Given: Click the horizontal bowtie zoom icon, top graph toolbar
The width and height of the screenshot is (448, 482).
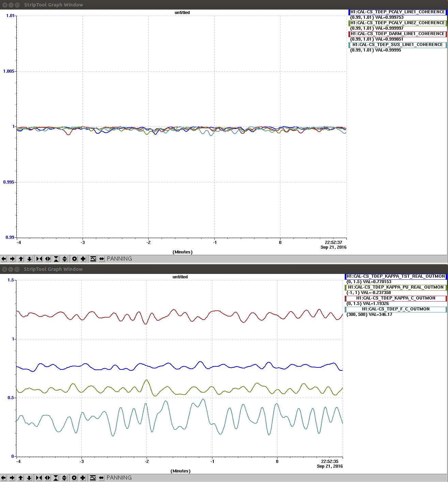Looking at the screenshot, I should click(x=39, y=259).
